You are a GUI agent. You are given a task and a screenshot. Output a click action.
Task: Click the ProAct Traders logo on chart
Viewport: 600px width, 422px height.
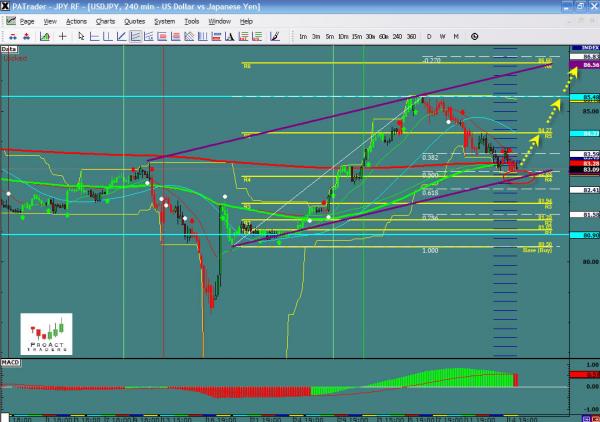[x=45, y=335]
